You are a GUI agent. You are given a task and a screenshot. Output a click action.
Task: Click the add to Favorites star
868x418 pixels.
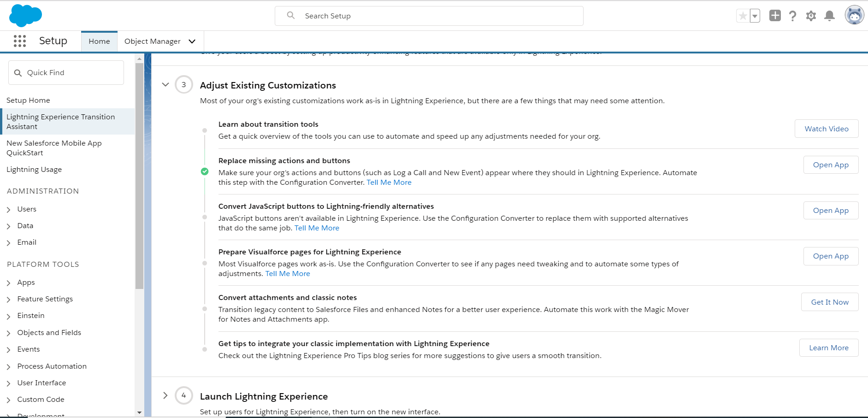pos(742,15)
